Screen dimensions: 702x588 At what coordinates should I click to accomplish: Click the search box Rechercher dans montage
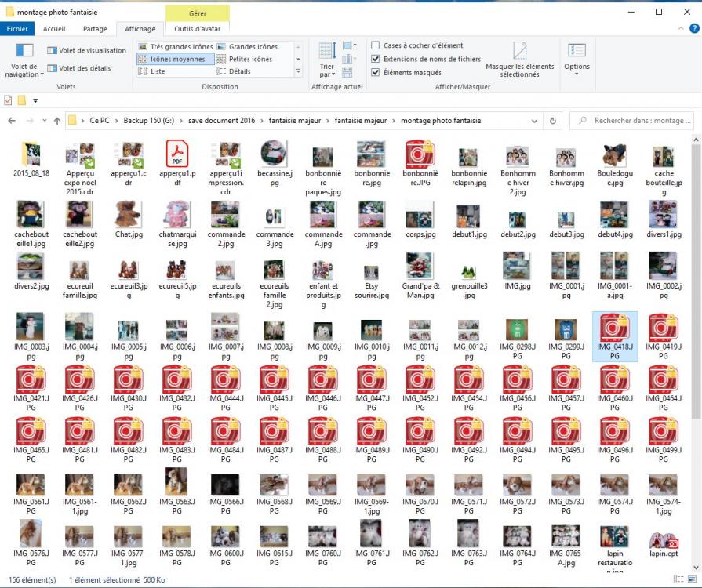click(x=631, y=121)
